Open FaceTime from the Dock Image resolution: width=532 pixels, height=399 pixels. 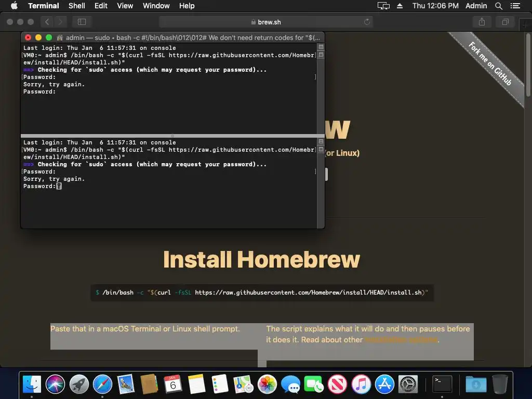pos(314,384)
